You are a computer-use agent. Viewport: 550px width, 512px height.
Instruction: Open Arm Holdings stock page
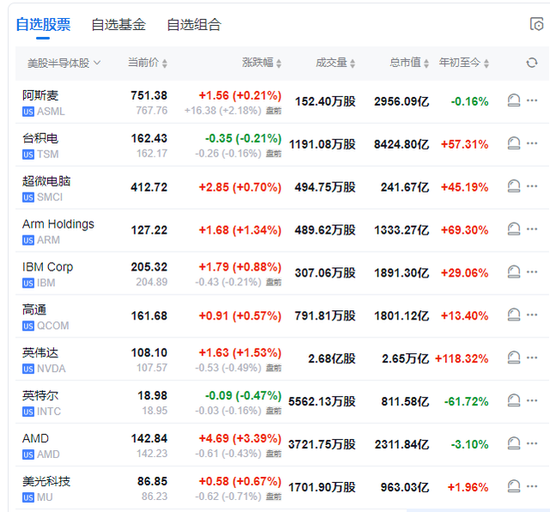58,224
